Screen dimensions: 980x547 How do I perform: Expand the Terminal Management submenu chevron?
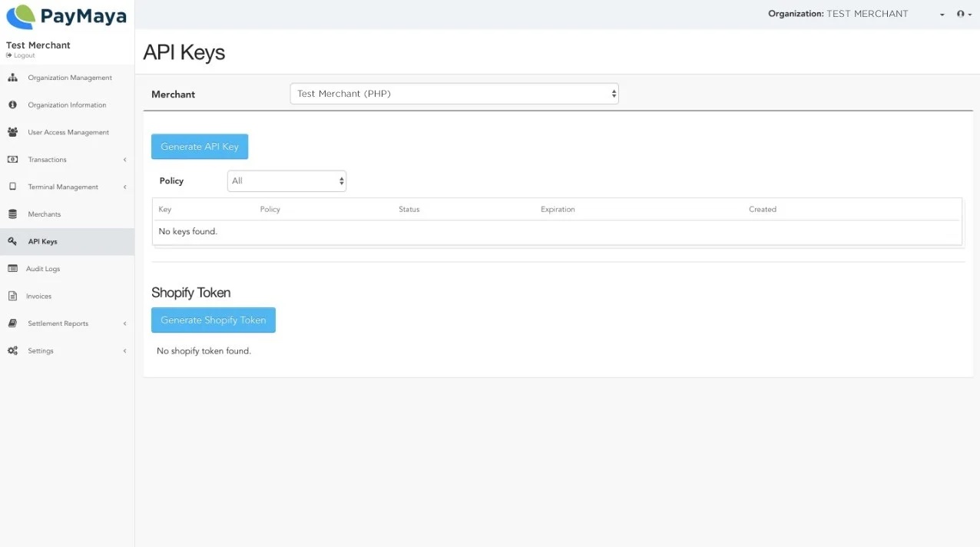pyautogui.click(x=124, y=187)
